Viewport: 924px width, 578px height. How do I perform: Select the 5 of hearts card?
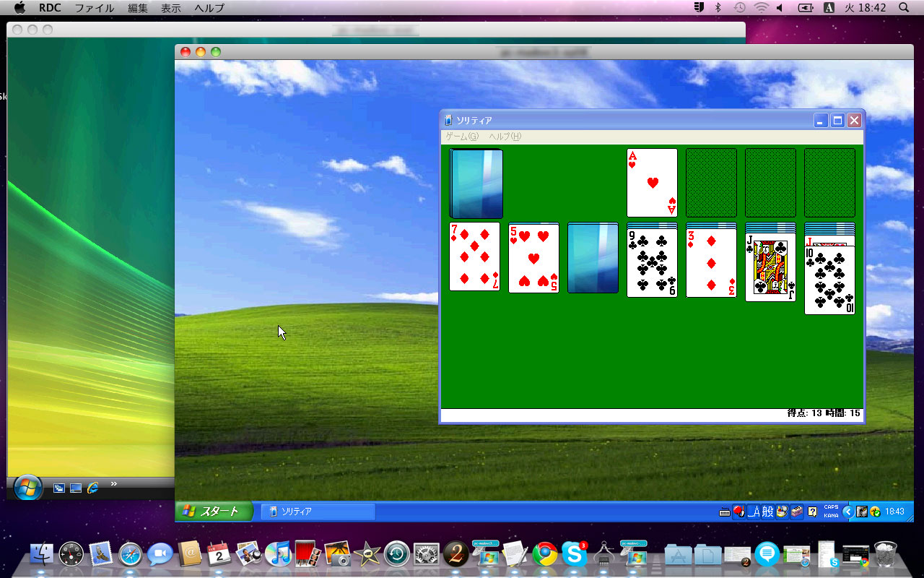(533, 258)
